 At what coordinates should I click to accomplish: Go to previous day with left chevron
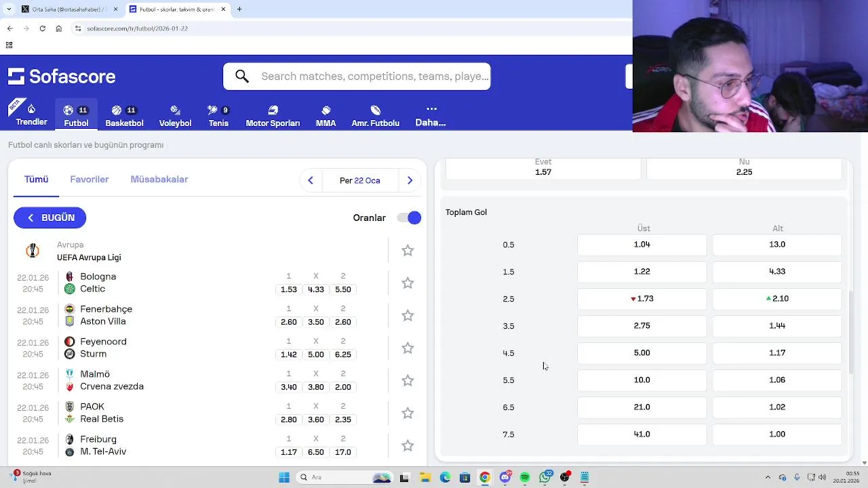tap(311, 180)
